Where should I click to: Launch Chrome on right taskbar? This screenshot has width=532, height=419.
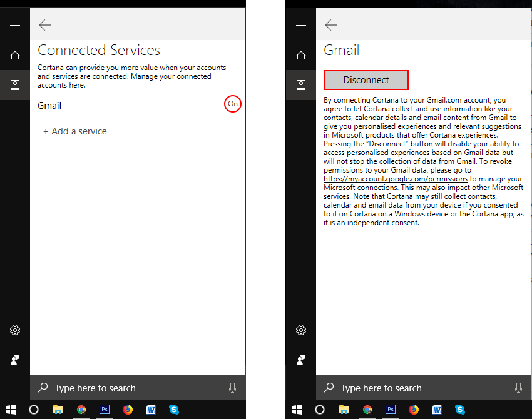(x=367, y=410)
